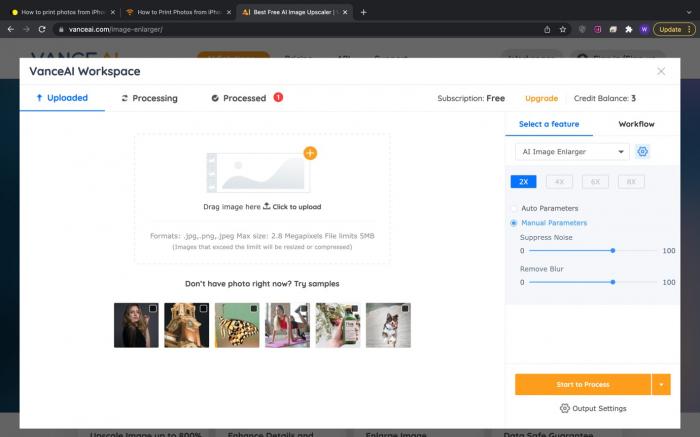Click the tab-stack extension icon
Viewport: 700px width, 437px height.
pyautogui.click(x=613, y=29)
